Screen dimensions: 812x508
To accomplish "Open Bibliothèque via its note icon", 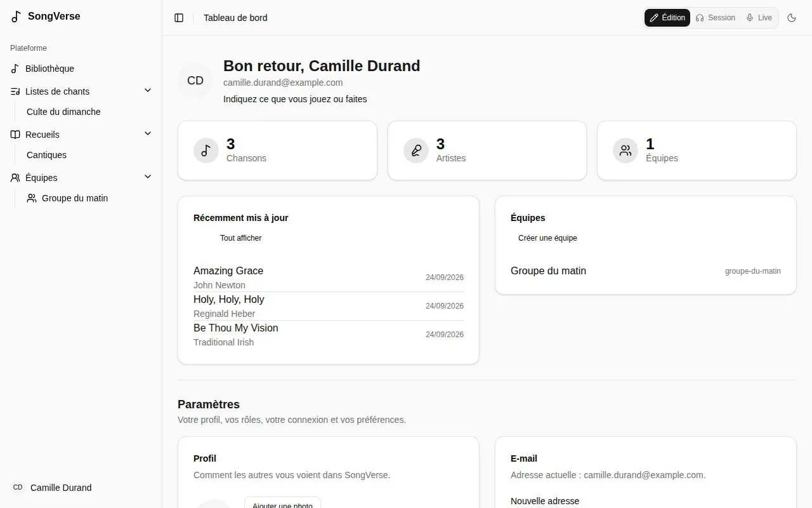I will 16,69.
